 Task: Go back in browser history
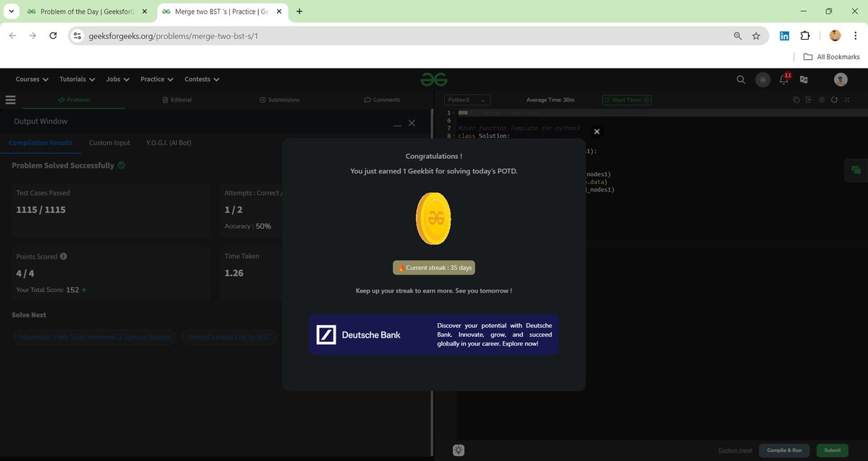12,35
